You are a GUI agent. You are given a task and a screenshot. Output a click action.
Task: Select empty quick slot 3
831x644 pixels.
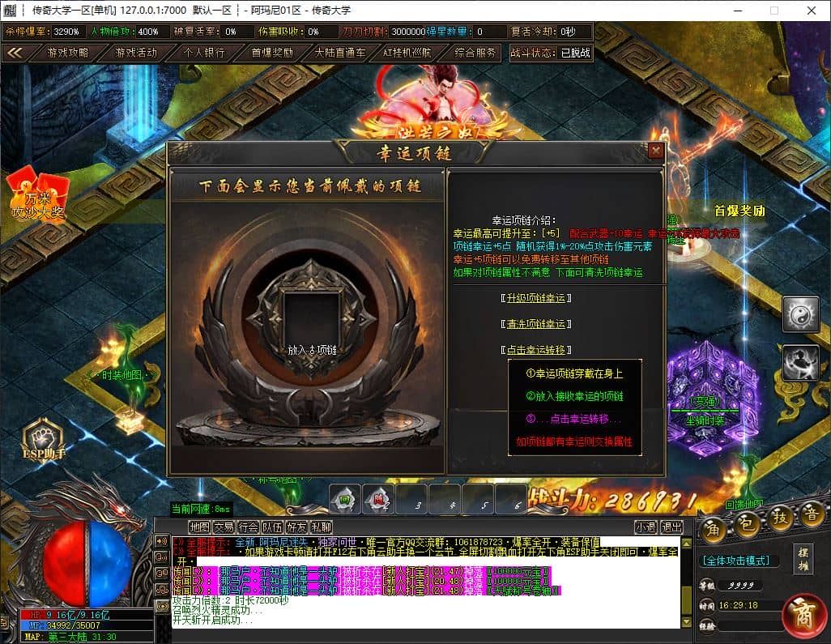(x=411, y=499)
